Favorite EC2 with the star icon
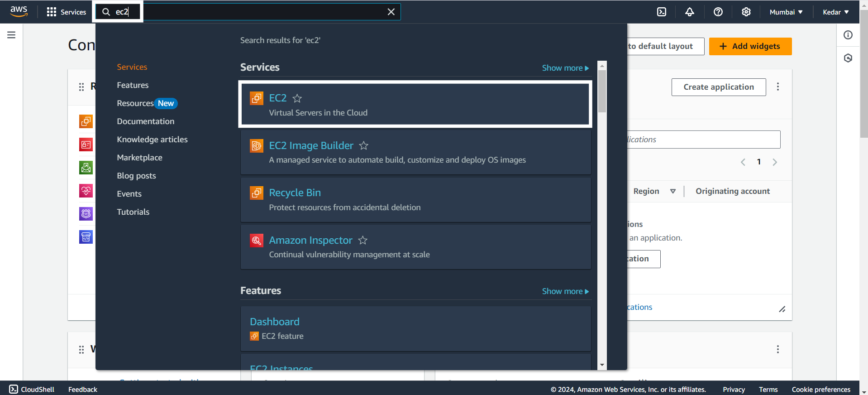The width and height of the screenshot is (868, 395). pos(297,98)
